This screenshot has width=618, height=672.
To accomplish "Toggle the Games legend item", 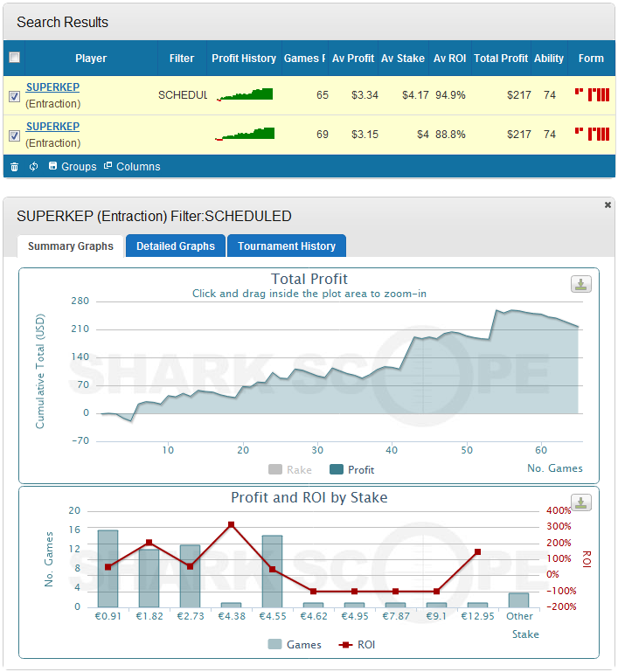I will [295, 645].
